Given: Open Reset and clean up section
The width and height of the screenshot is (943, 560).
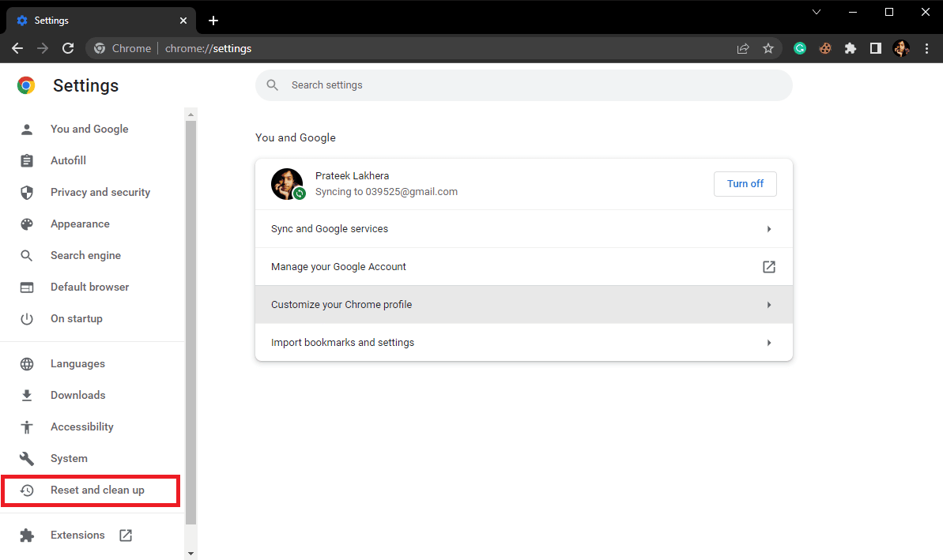Looking at the screenshot, I should tap(97, 490).
